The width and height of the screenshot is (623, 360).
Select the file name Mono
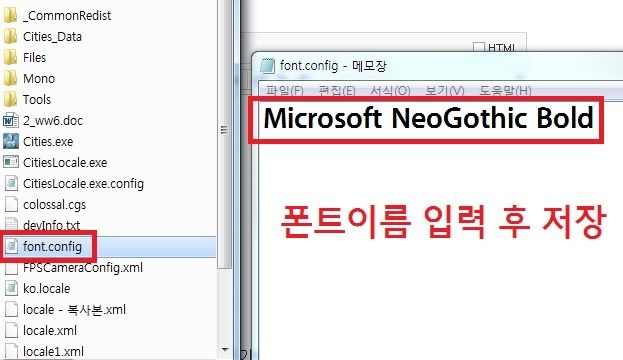pos(39,79)
